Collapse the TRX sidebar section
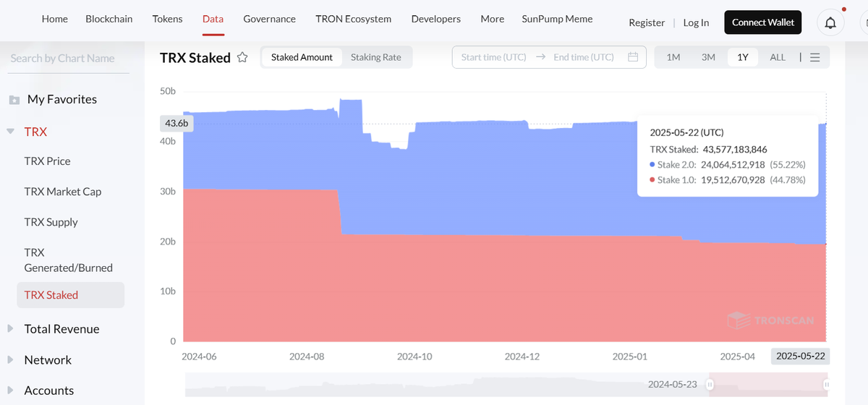This screenshot has width=868, height=405. [x=10, y=132]
